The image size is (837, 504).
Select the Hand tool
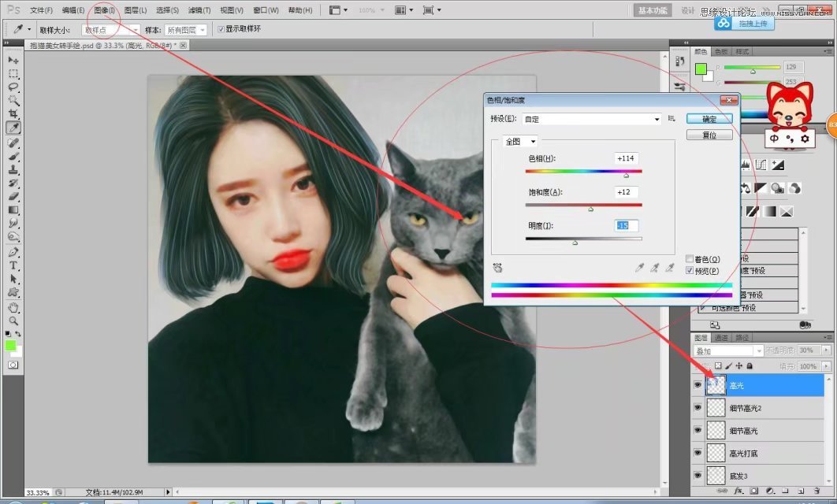pyautogui.click(x=13, y=308)
